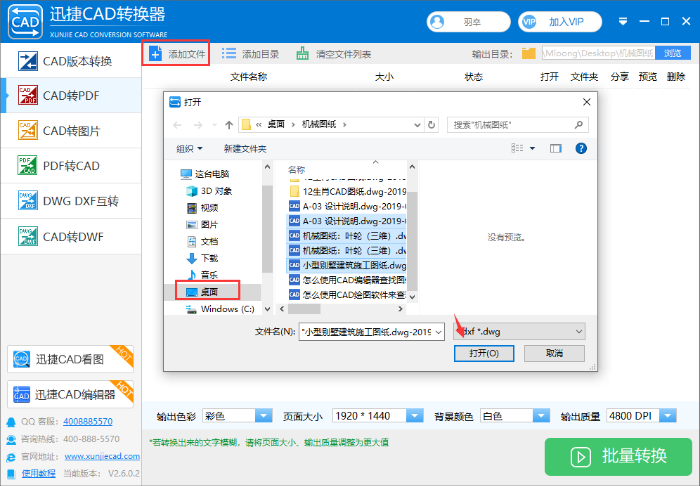
Task: Open view options dropdown arrow
Action: tap(532, 148)
